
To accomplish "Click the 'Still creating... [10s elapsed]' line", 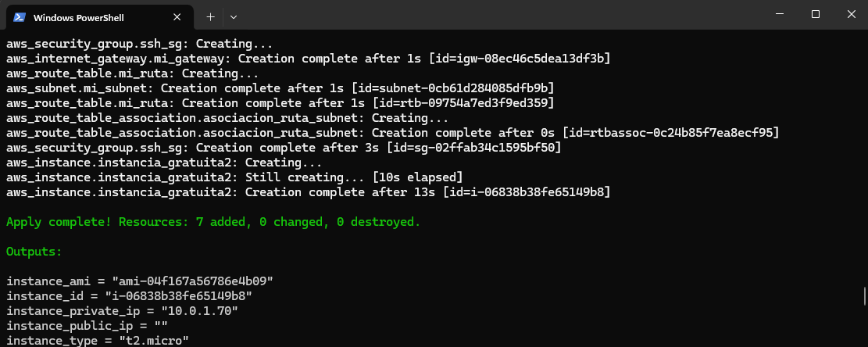I will pos(234,177).
